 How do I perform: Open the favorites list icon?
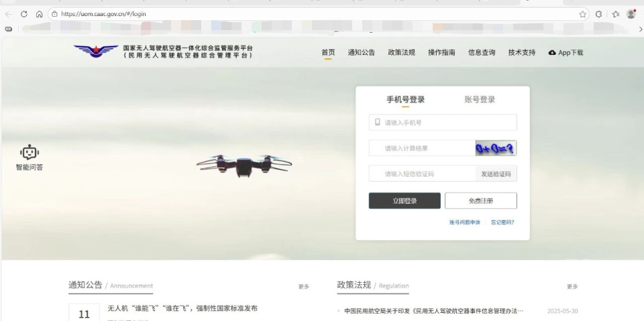tap(615, 14)
